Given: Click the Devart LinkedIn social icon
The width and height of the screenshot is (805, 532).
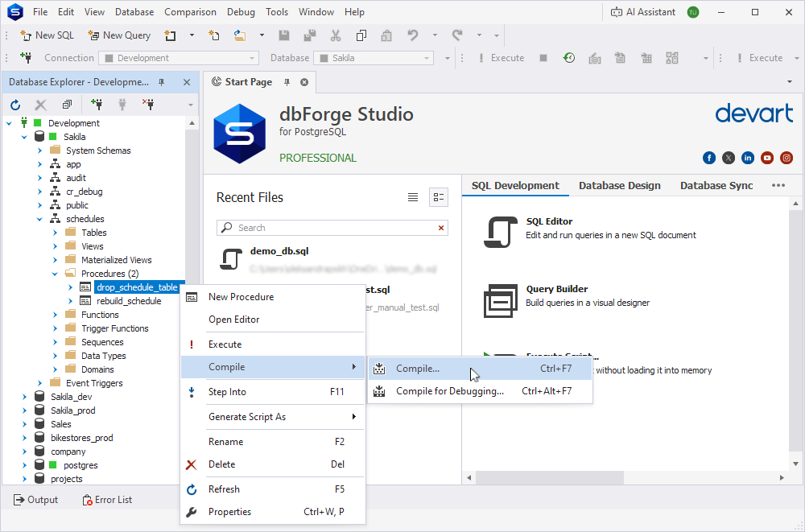Looking at the screenshot, I should [x=748, y=158].
